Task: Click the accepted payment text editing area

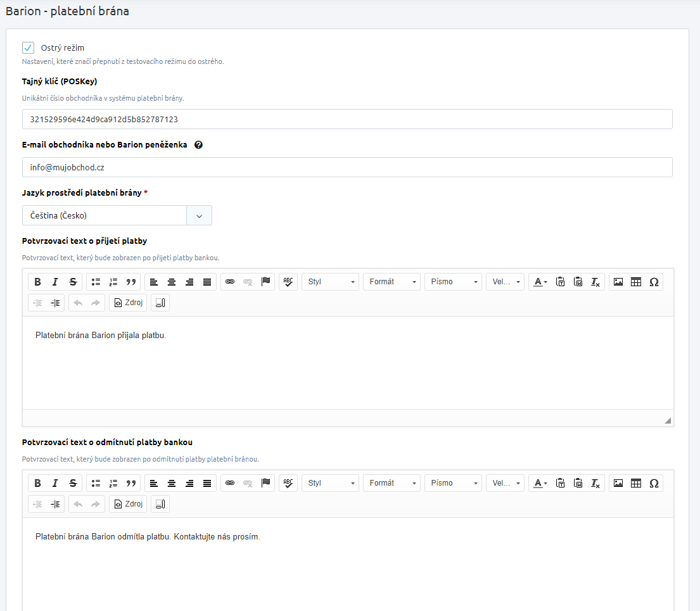Action: point(348,363)
